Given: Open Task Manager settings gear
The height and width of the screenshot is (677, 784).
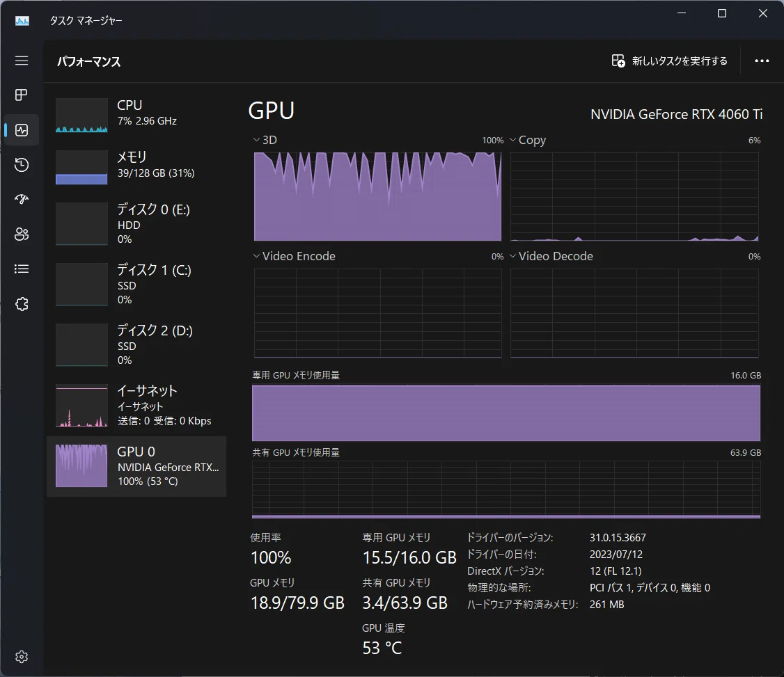Looking at the screenshot, I should (x=22, y=657).
